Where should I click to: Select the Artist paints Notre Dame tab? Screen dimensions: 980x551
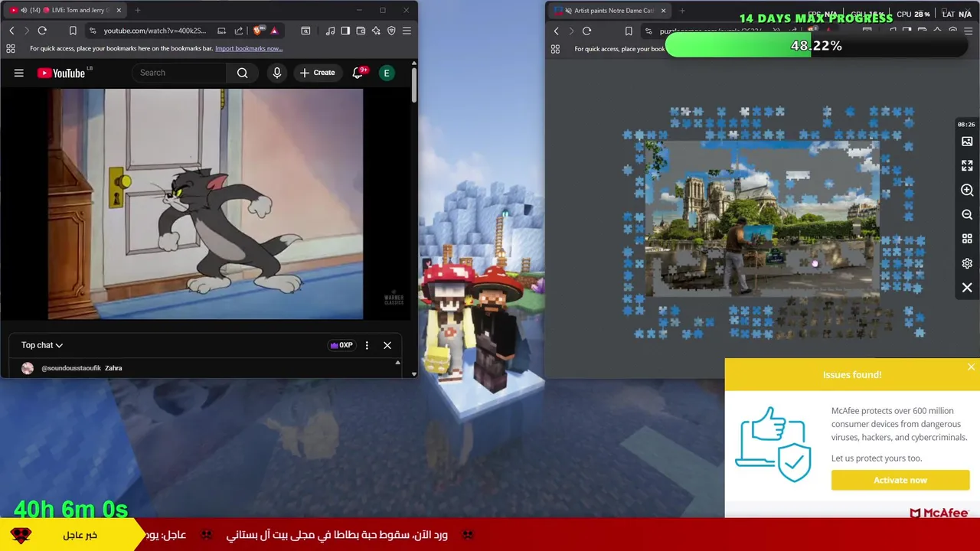[610, 11]
